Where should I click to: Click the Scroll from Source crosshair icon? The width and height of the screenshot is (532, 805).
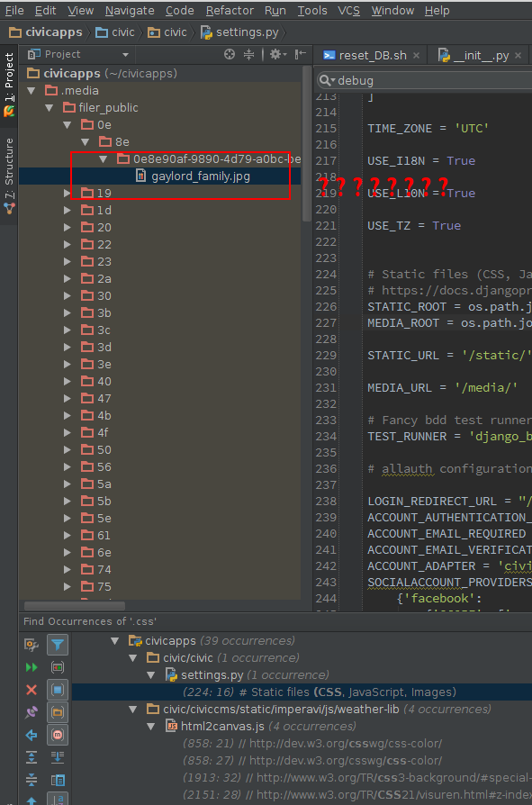click(230, 54)
